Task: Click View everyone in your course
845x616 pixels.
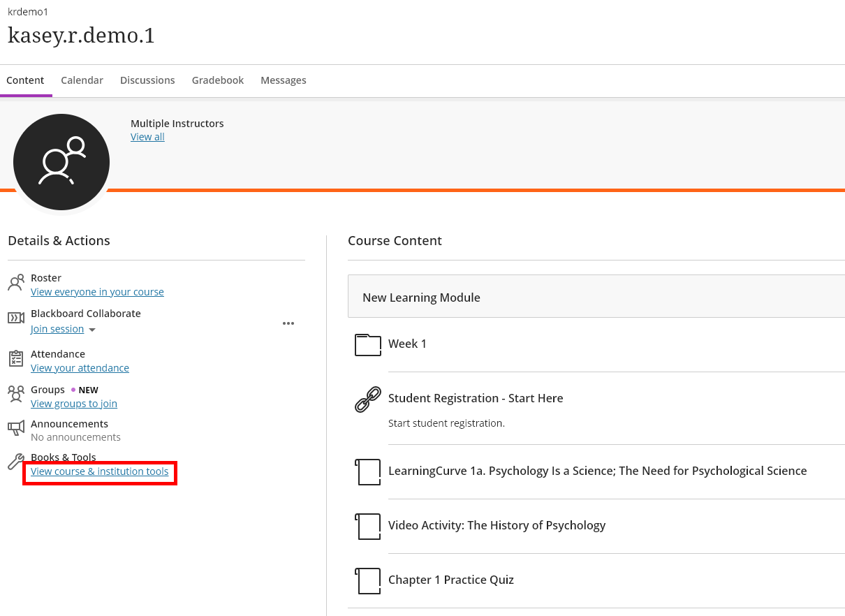Action: tap(97, 291)
